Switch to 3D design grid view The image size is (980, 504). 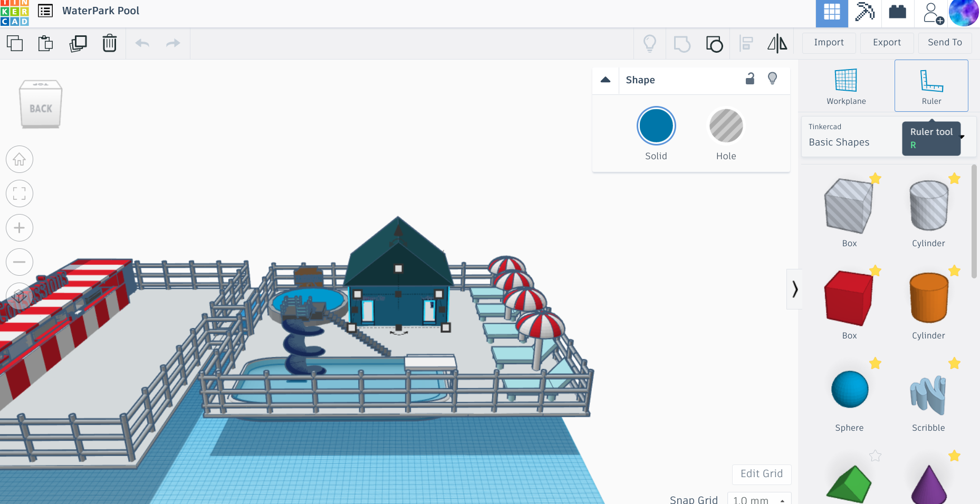click(x=832, y=13)
